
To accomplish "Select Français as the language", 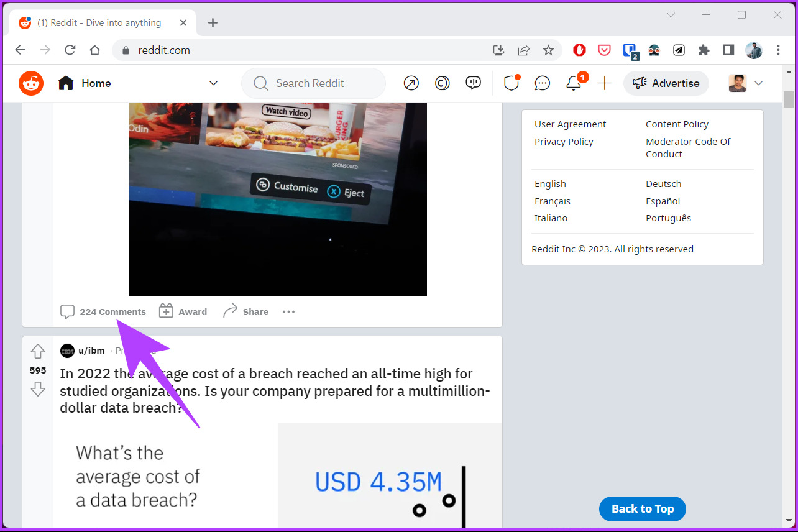I will tap(552, 201).
